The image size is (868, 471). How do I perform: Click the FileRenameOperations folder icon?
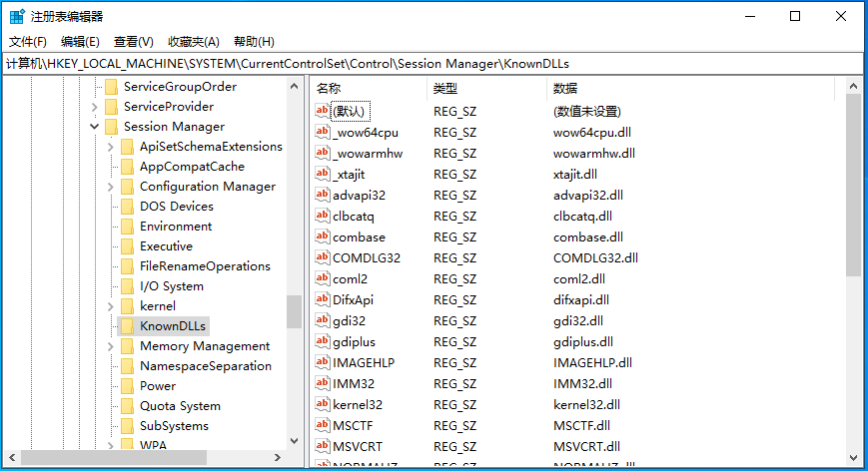(127, 265)
